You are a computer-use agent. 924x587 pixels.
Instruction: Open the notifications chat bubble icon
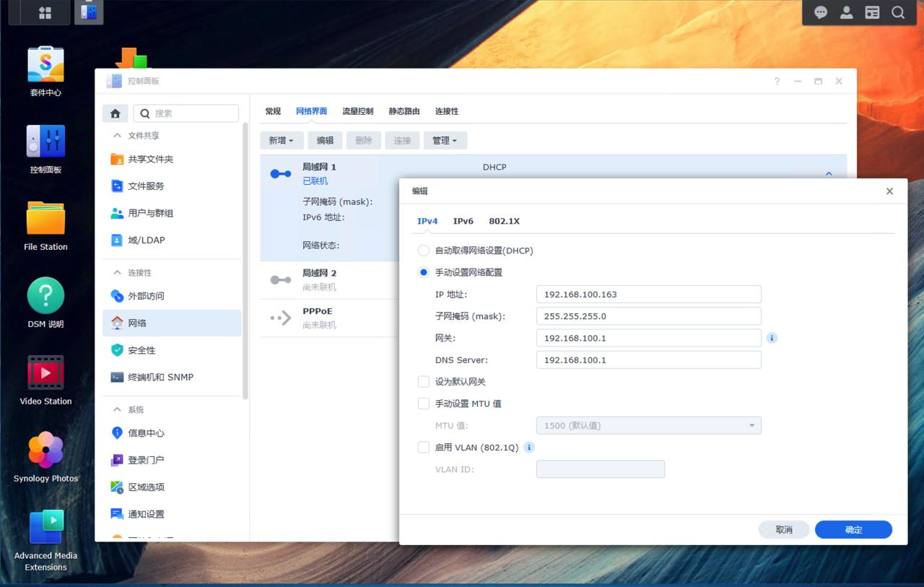coord(821,12)
